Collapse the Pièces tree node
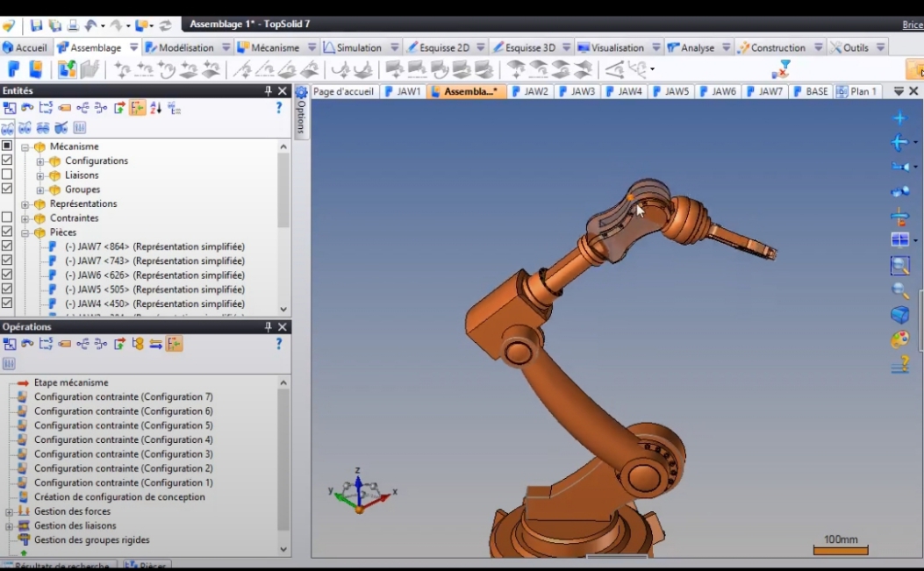Viewport: 924px width, 571px height. click(25, 233)
